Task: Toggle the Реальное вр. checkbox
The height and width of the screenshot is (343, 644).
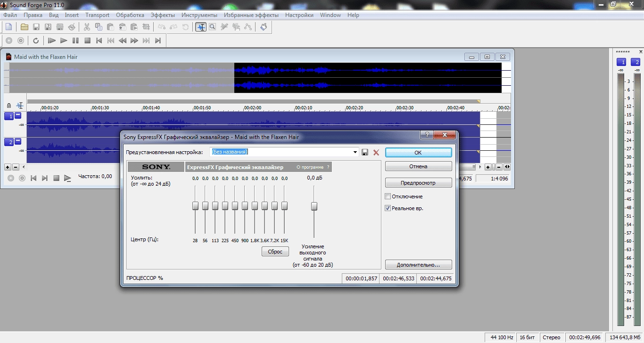Action: click(388, 208)
